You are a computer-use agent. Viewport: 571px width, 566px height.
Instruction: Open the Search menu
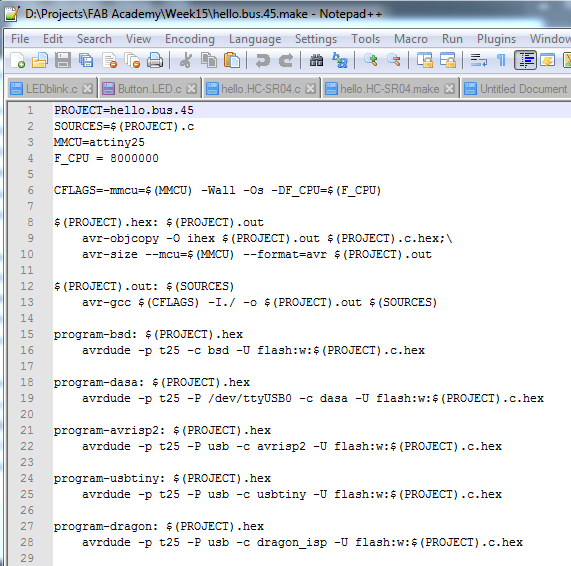tap(94, 39)
